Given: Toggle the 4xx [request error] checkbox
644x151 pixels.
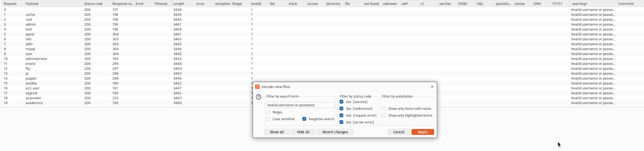Looking at the screenshot, I should click(x=341, y=115).
